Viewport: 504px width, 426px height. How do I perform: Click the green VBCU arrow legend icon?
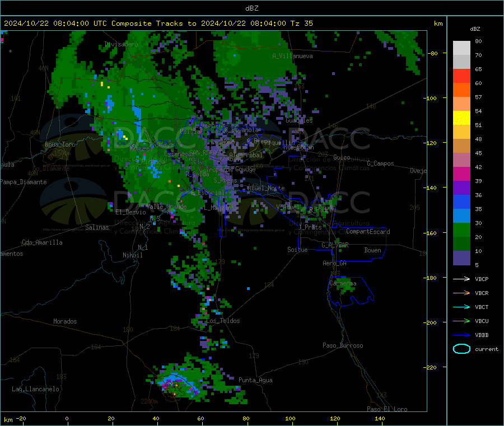pos(461,321)
